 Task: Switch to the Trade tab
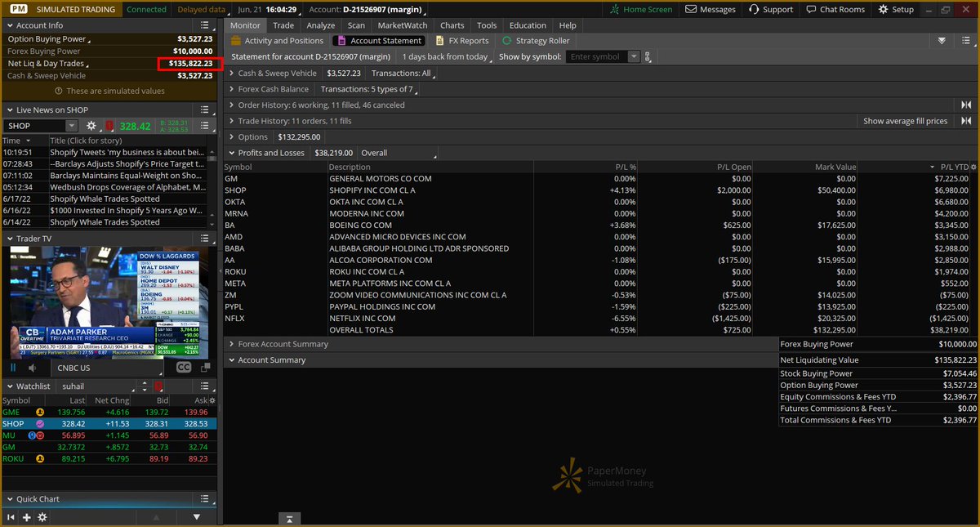[283, 25]
